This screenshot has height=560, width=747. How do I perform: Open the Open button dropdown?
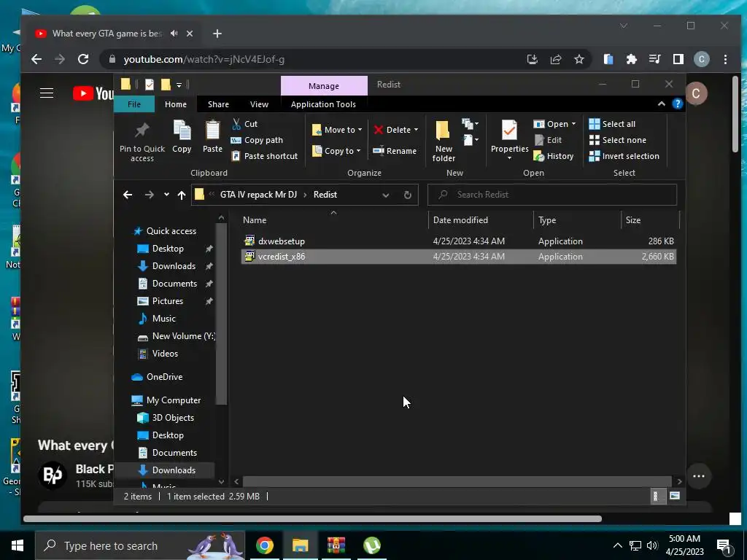[x=573, y=124]
